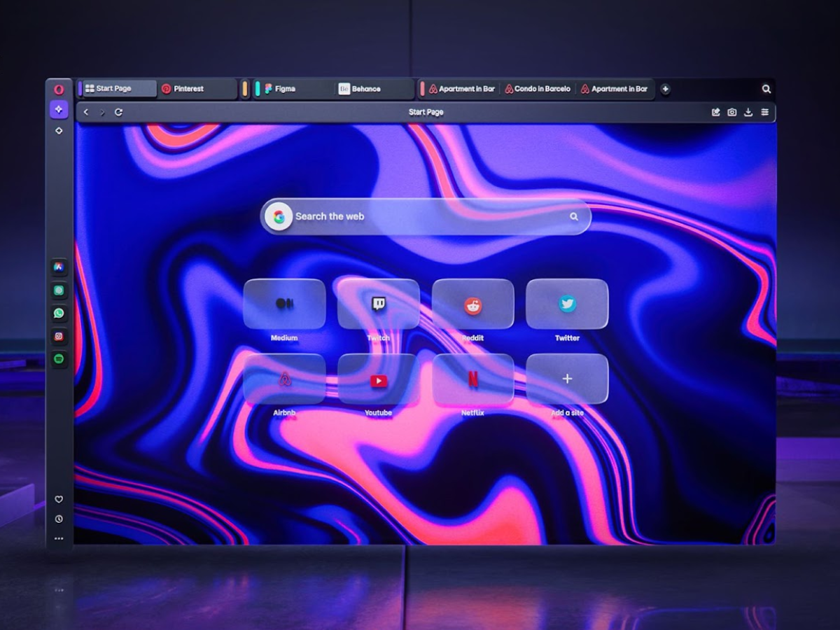Screen dimensions: 840x630
Task: Reload the current page
Action: pyautogui.click(x=118, y=112)
